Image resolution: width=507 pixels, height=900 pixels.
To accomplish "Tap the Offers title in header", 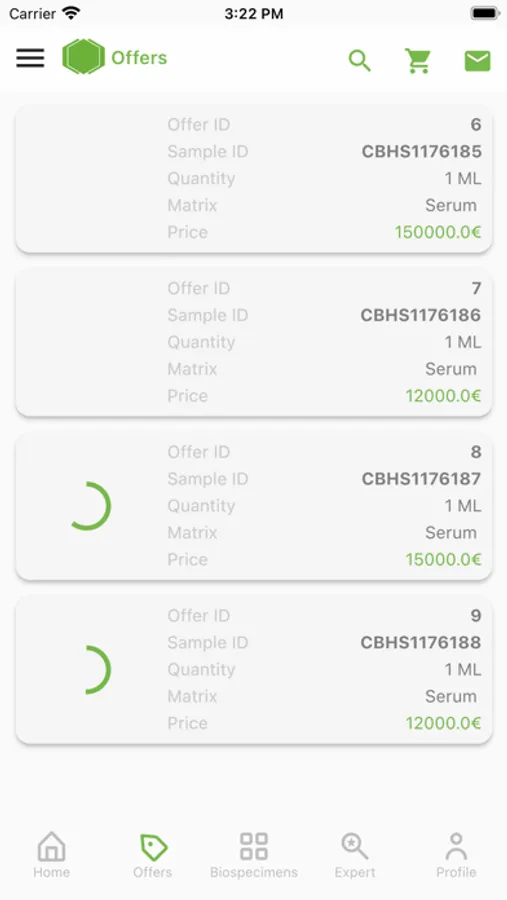I will pyautogui.click(x=139, y=57).
